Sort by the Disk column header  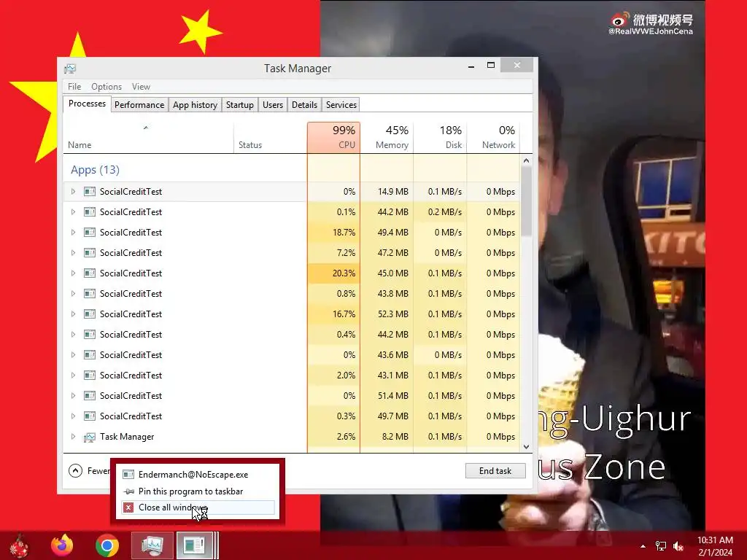(440, 138)
